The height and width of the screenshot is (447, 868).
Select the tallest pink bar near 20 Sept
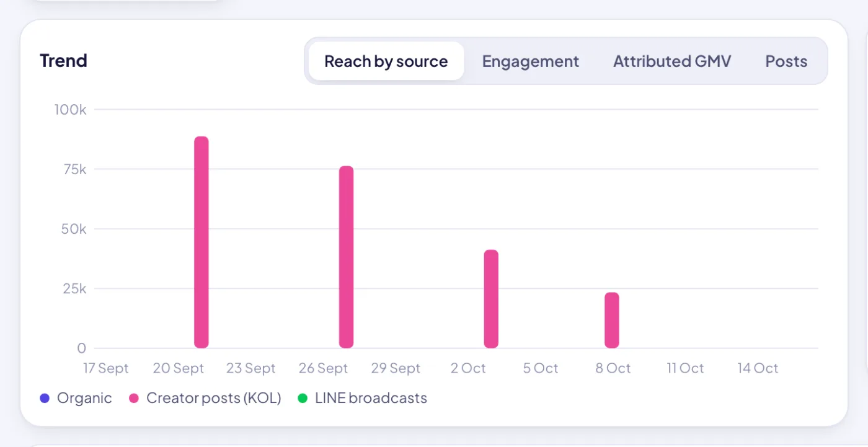pyautogui.click(x=201, y=242)
